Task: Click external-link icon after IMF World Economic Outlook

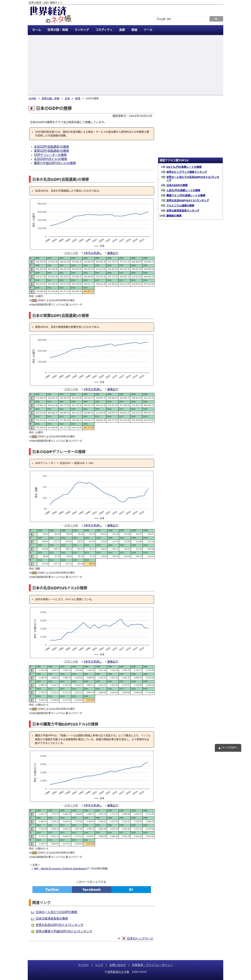Action: pos(88,869)
